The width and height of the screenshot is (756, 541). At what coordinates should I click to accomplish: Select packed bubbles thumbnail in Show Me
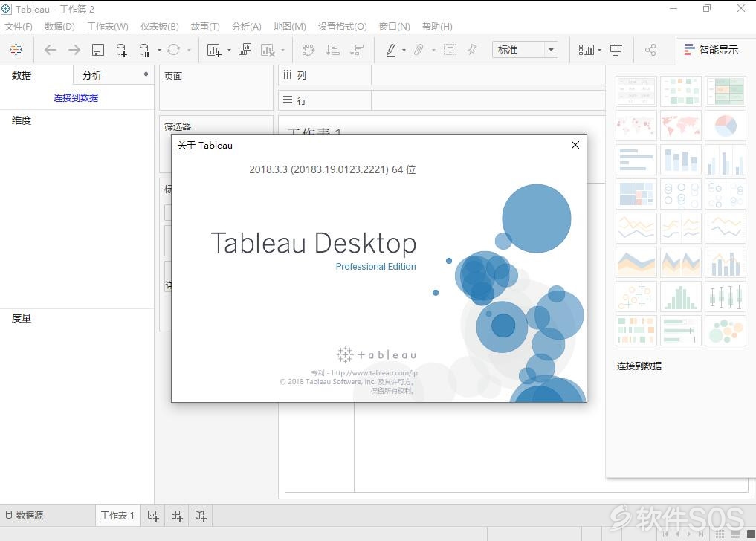[725, 331]
